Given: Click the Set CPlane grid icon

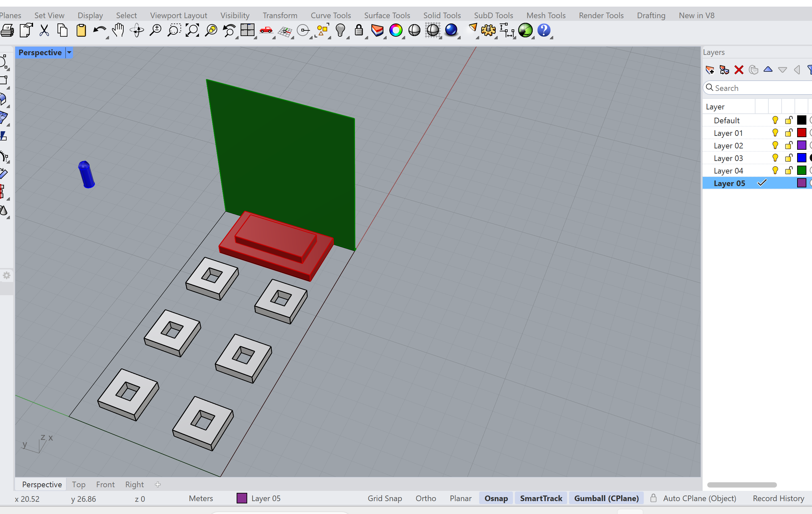Looking at the screenshot, I should (x=285, y=31).
